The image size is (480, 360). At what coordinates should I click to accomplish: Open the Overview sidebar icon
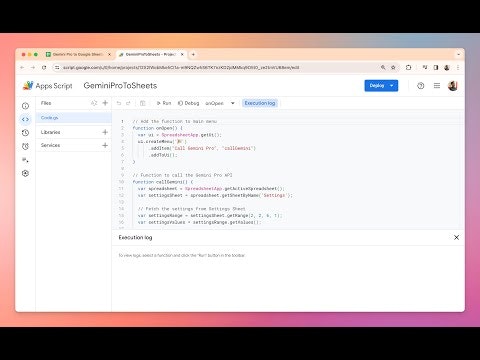click(x=25, y=106)
